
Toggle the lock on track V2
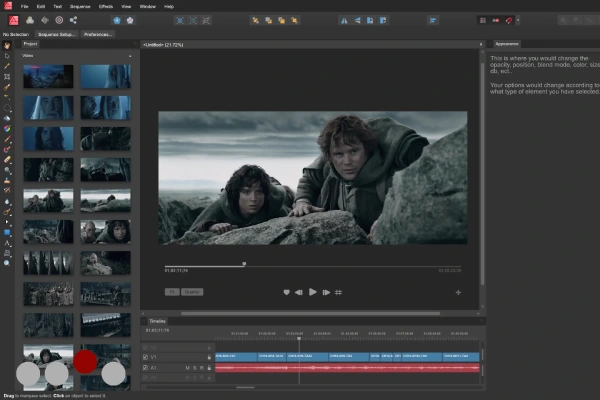click(209, 348)
